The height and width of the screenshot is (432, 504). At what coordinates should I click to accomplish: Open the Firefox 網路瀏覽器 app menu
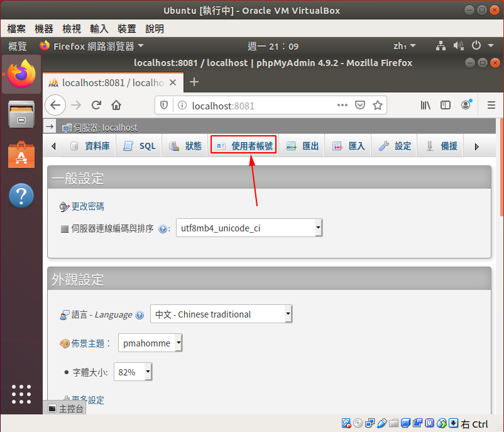click(92, 47)
